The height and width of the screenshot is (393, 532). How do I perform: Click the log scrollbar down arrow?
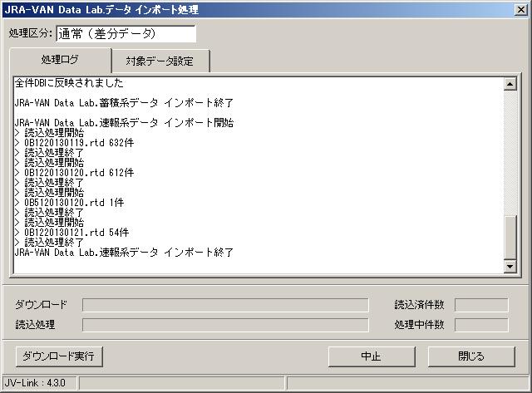[510, 267]
